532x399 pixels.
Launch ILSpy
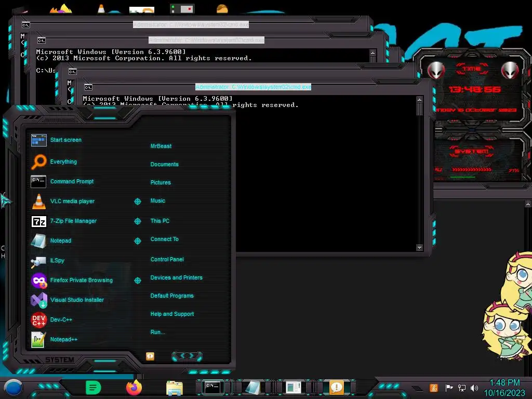47,261
